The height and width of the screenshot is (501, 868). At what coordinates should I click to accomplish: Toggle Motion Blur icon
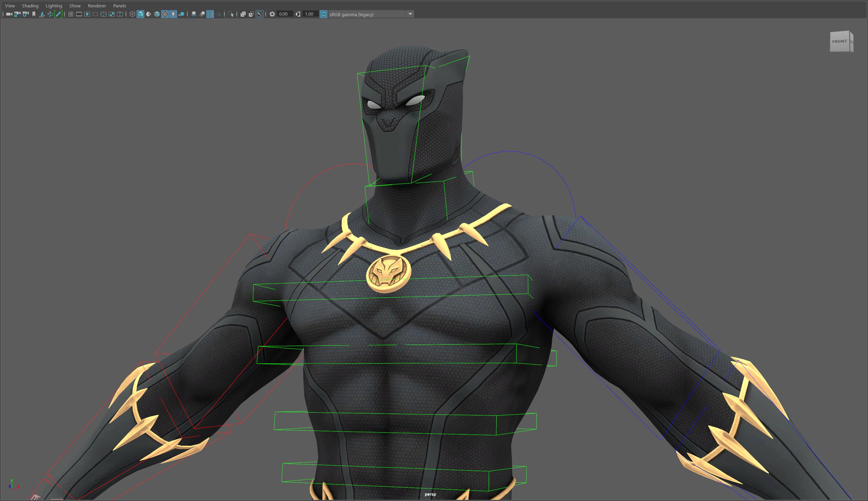point(202,14)
